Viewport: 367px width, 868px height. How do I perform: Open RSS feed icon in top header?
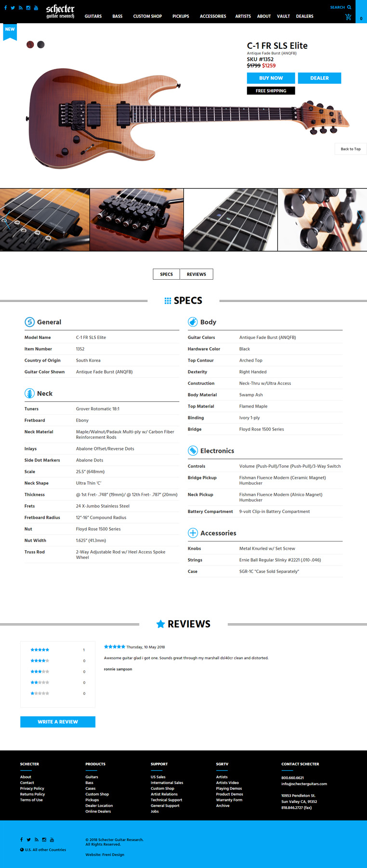[x=21, y=8]
